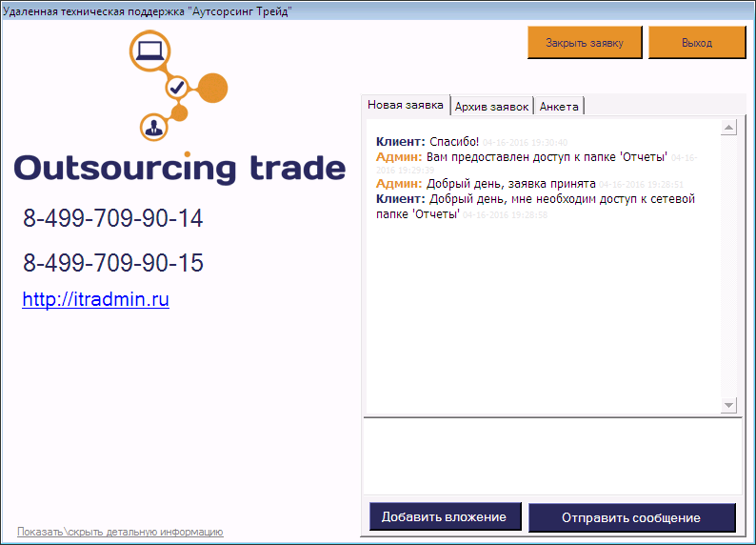756x545 pixels.
Task: Click the Outsourcing trade logo image
Action: (179, 107)
